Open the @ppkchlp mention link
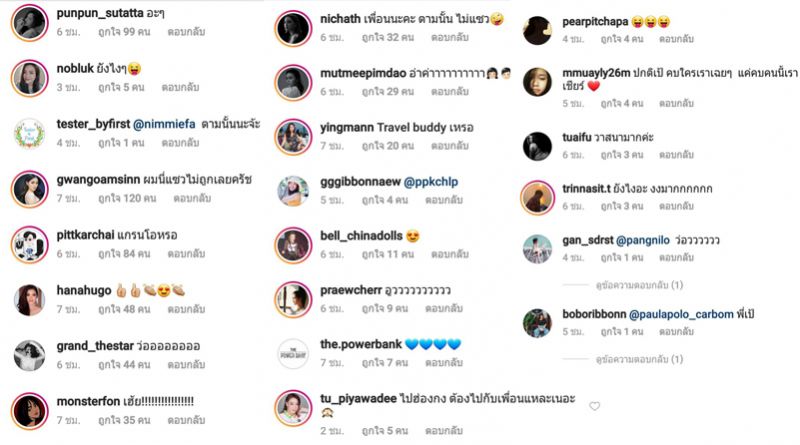Screen dimensions: 800x445 click(x=431, y=182)
